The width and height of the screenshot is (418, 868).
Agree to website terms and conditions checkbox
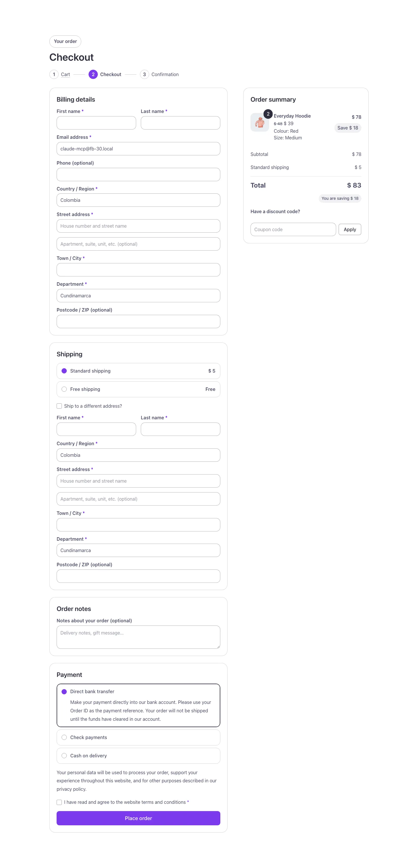click(59, 802)
